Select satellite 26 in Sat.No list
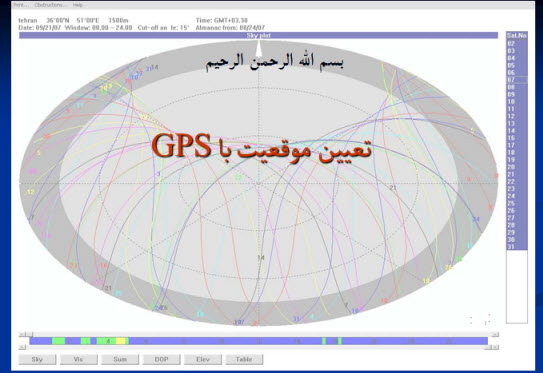This screenshot has height=373, width=543. [x=517, y=211]
